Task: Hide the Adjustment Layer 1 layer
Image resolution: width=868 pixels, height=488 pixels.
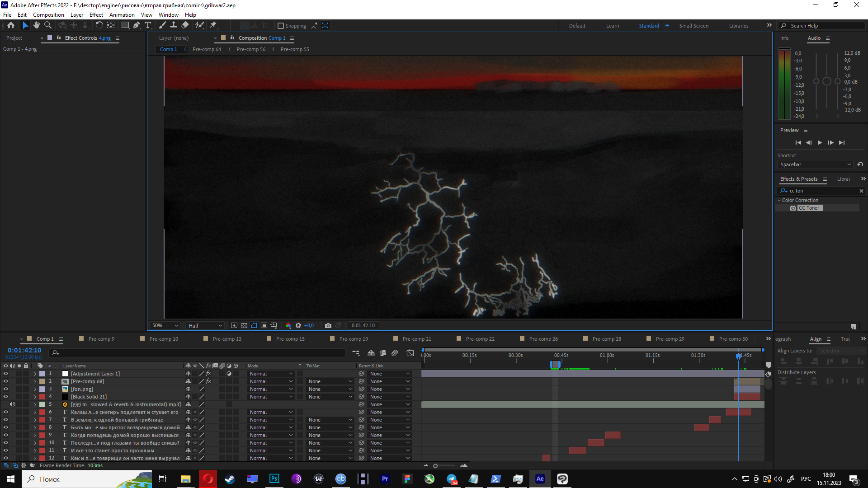Action: tap(6, 374)
